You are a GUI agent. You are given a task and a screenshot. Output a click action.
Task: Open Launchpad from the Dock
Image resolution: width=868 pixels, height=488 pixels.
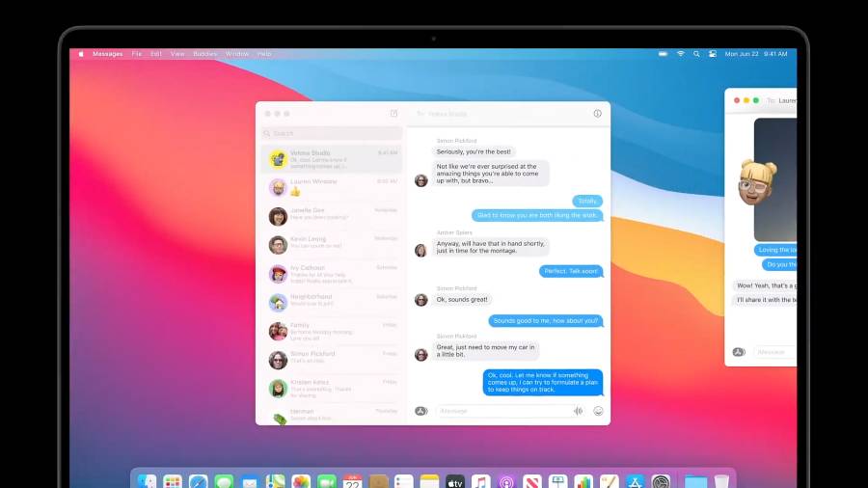click(x=173, y=482)
